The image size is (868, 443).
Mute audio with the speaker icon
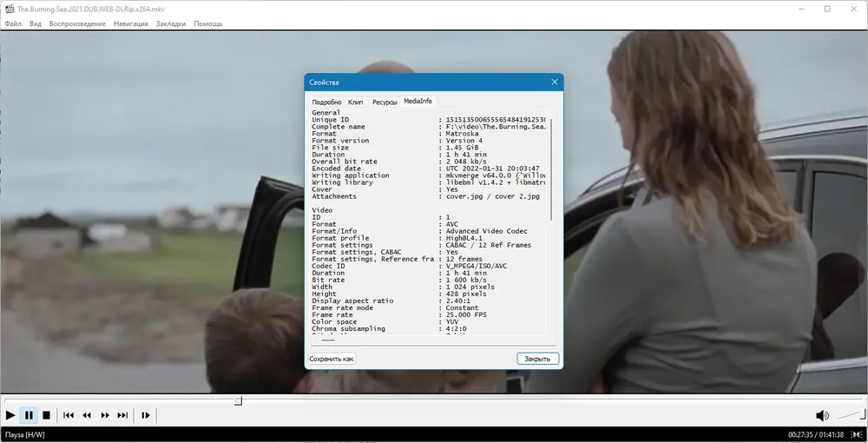[x=822, y=415]
